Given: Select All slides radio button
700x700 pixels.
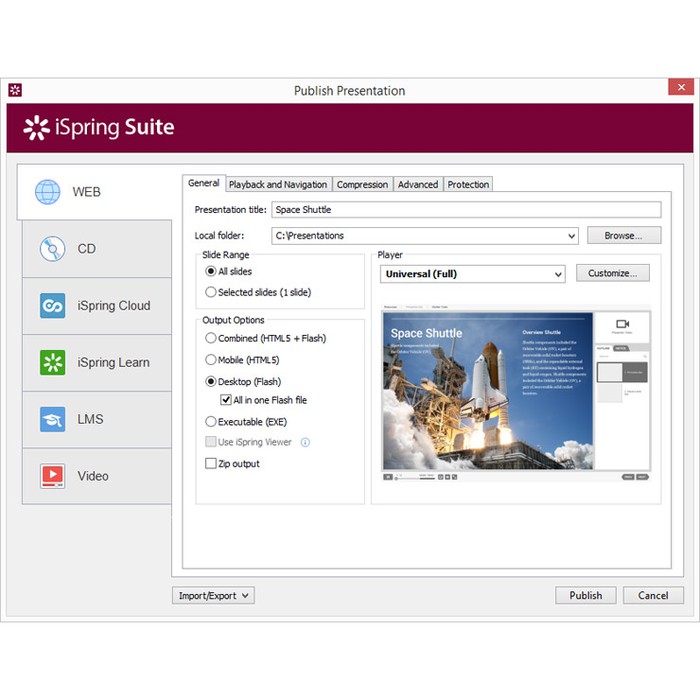Looking at the screenshot, I should click(x=210, y=271).
